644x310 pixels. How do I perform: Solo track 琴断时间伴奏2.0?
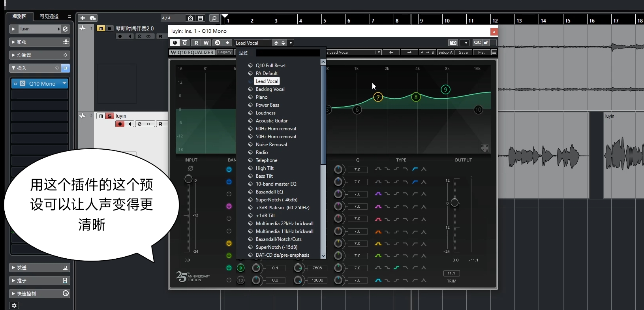tap(109, 28)
